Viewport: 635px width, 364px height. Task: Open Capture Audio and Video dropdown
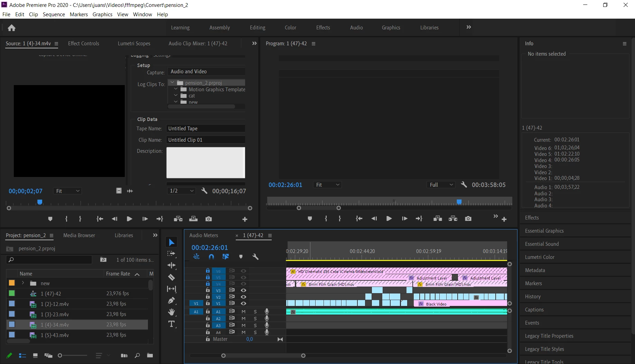coord(206,72)
